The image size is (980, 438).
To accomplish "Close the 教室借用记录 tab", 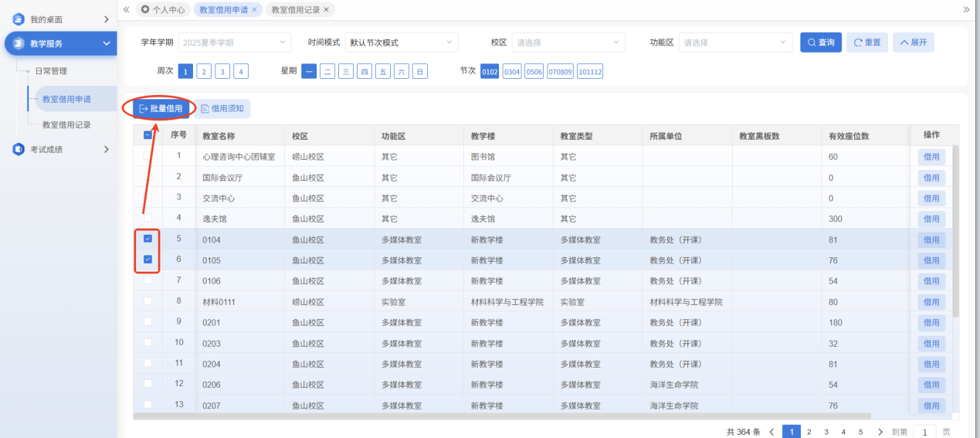I will pos(327,10).
